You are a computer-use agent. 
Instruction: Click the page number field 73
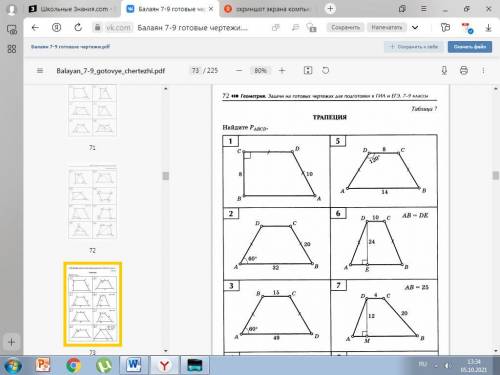[195, 71]
